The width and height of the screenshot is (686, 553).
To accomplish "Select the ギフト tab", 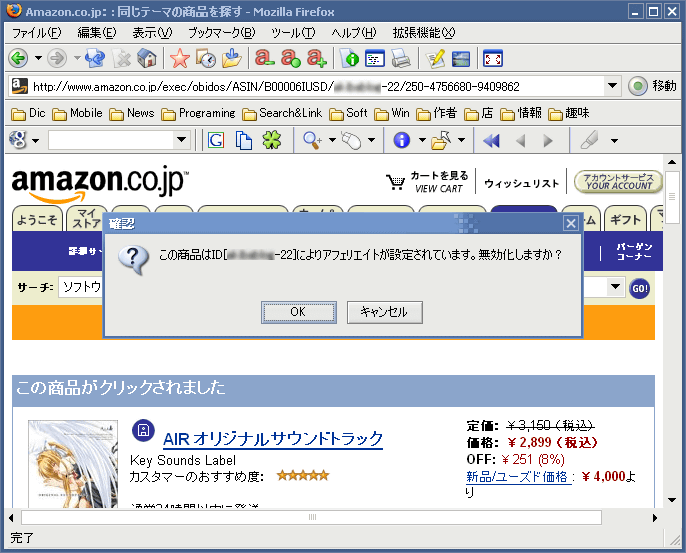I will (625, 219).
